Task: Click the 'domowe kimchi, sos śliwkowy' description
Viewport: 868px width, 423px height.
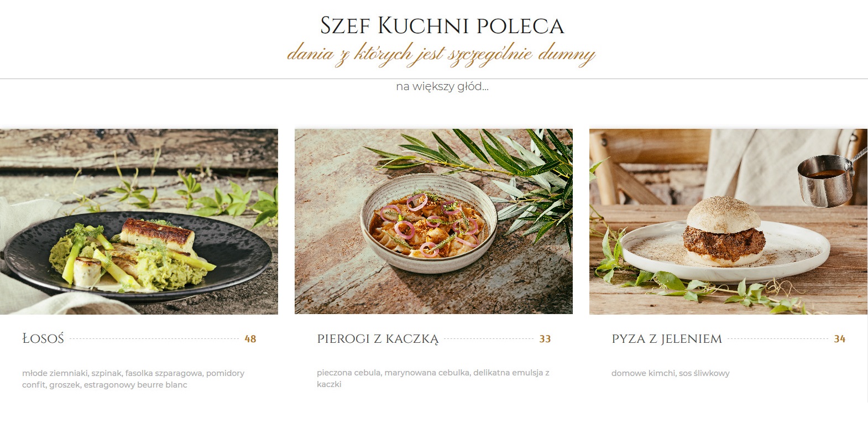Action: pyautogui.click(x=670, y=373)
